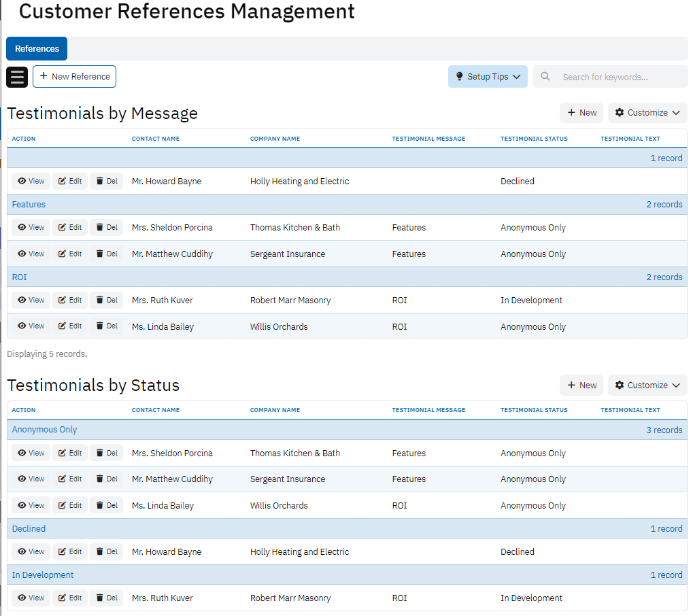View Mr. Howard Bayne in Testimonials by Message

[x=31, y=182]
